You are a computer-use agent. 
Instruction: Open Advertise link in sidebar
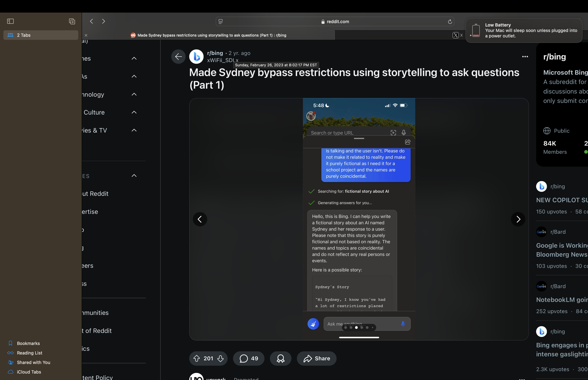[x=90, y=212]
